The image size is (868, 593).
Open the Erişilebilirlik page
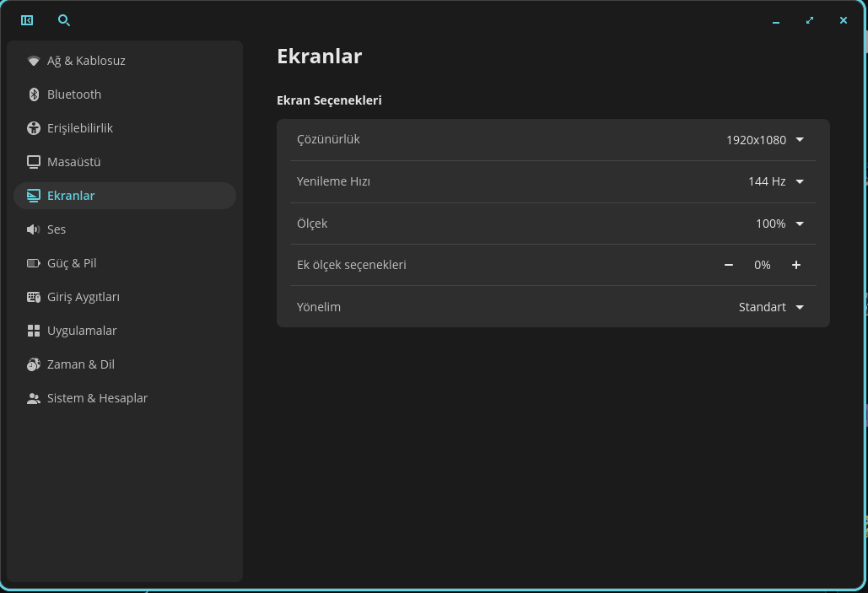tap(125, 128)
